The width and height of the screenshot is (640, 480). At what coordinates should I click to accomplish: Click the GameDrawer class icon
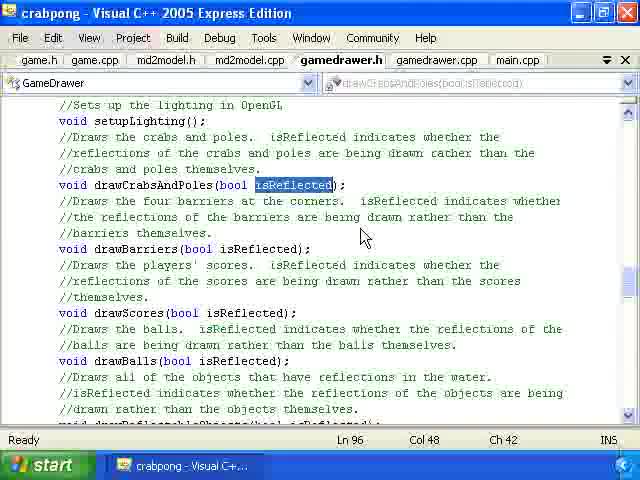14,84
